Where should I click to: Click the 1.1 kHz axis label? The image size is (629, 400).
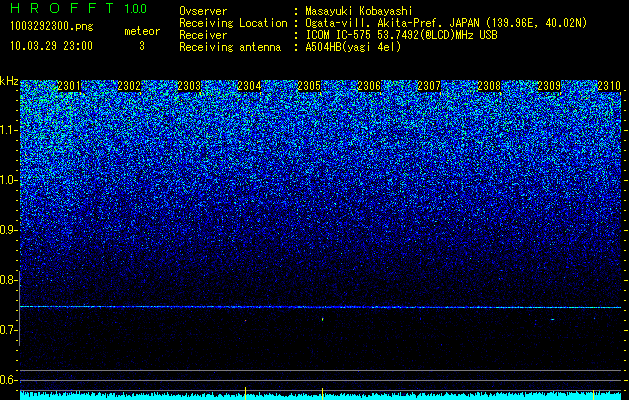tap(8, 130)
